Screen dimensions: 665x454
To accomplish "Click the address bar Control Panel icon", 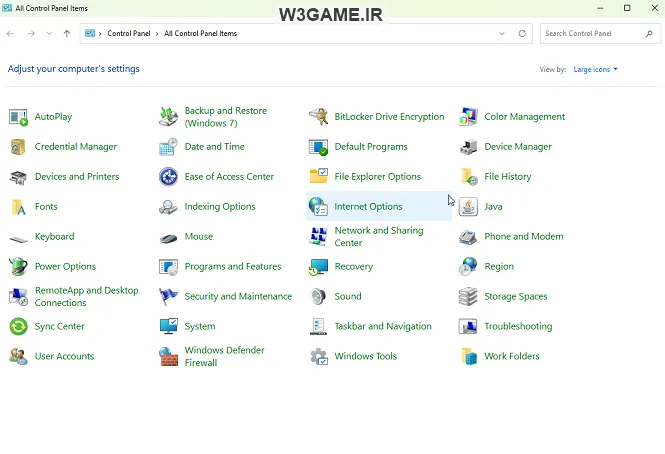I will (x=90, y=33).
